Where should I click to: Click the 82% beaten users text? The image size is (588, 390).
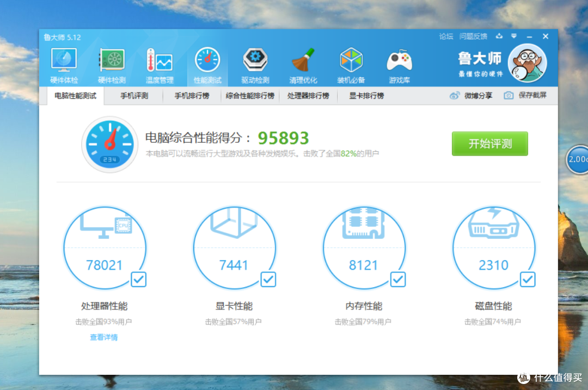349,153
